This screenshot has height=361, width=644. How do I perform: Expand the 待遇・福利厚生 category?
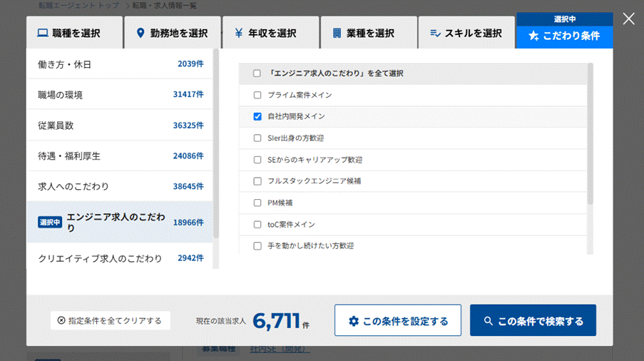(120, 156)
